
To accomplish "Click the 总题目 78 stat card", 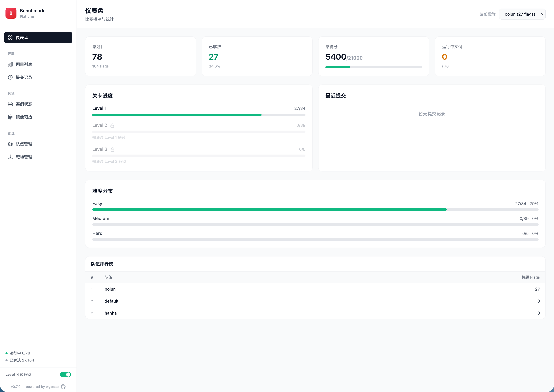I will (x=141, y=56).
